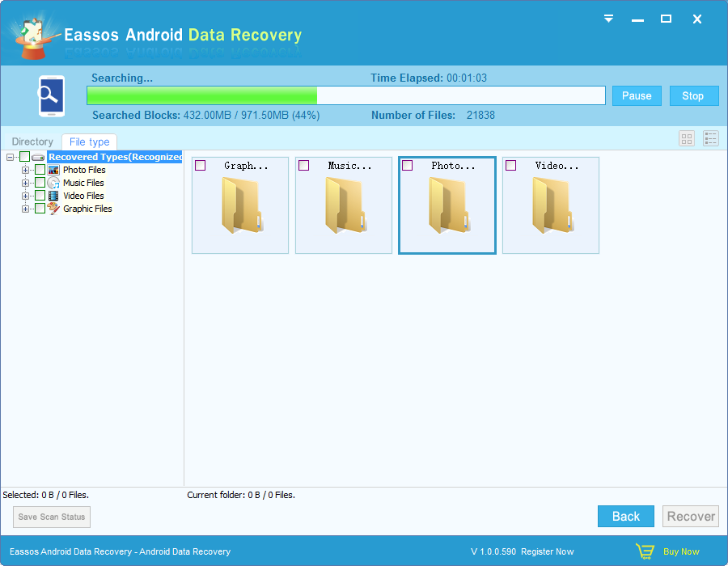Select the File type tab
Screen dimensions: 728x566
[89, 141]
